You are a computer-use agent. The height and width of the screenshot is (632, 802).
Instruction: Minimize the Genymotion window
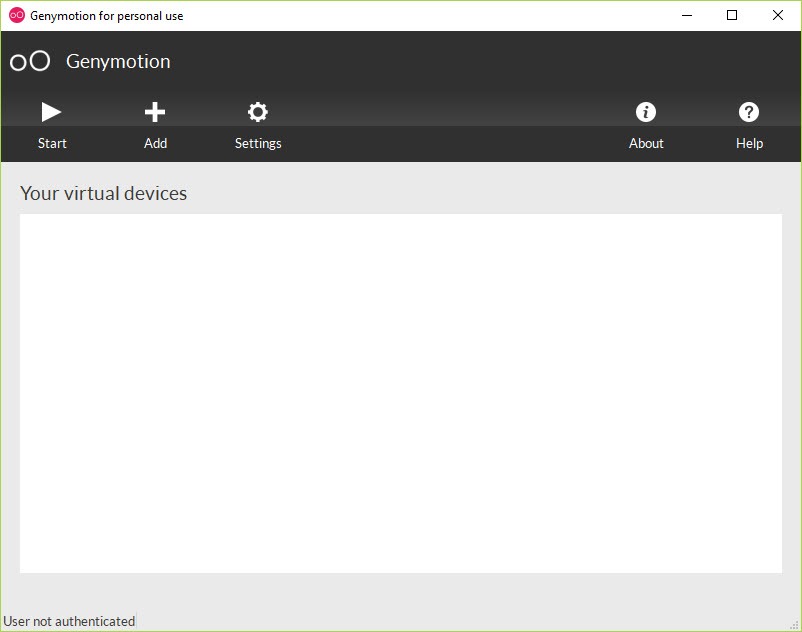click(x=687, y=15)
